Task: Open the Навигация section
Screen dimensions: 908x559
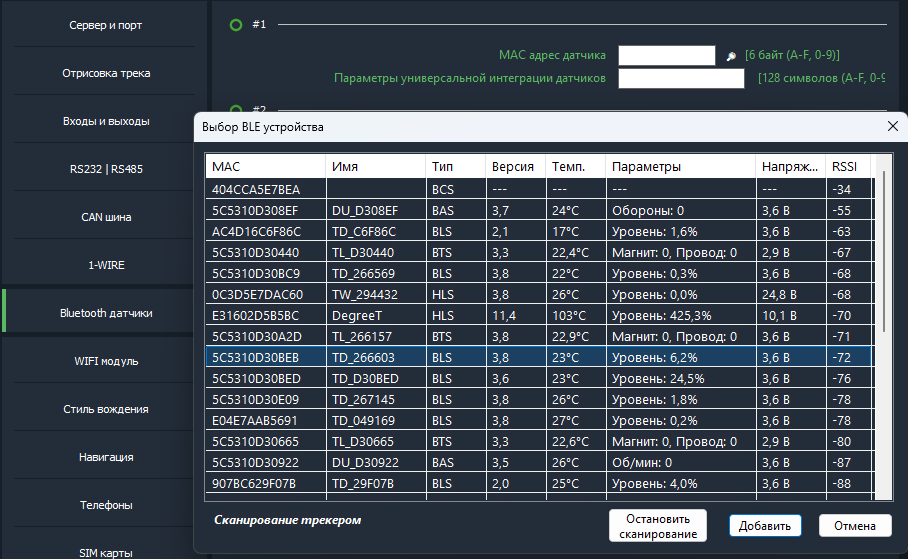Action: [105, 457]
